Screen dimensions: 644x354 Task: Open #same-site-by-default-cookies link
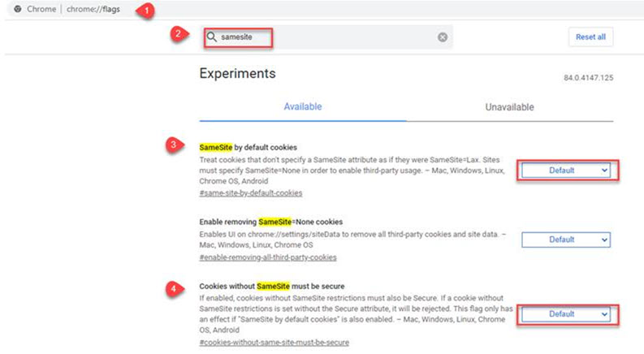251,193
